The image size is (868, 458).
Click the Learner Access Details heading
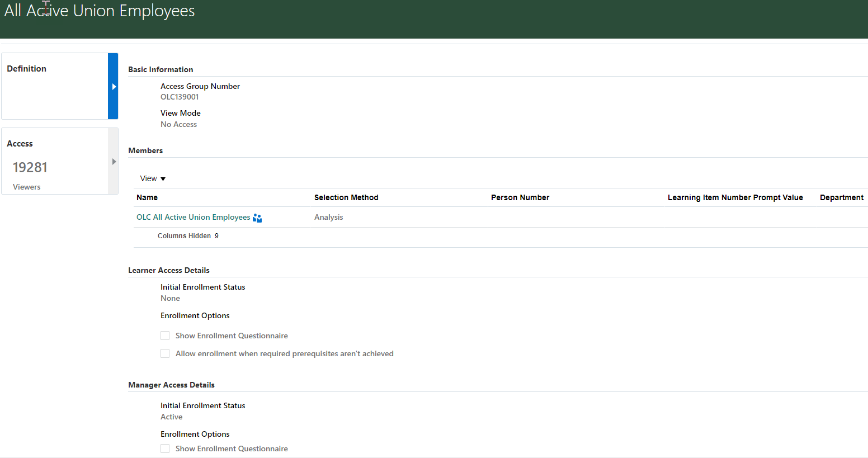[169, 270]
